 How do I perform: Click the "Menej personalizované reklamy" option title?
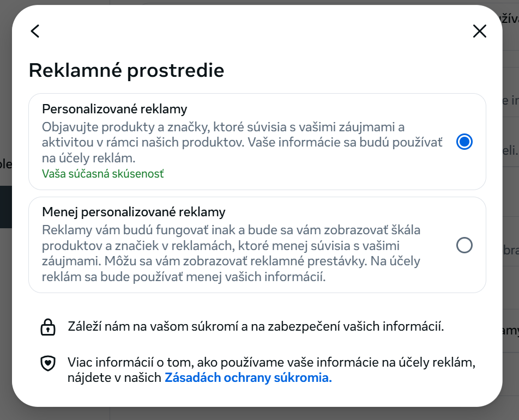(134, 212)
